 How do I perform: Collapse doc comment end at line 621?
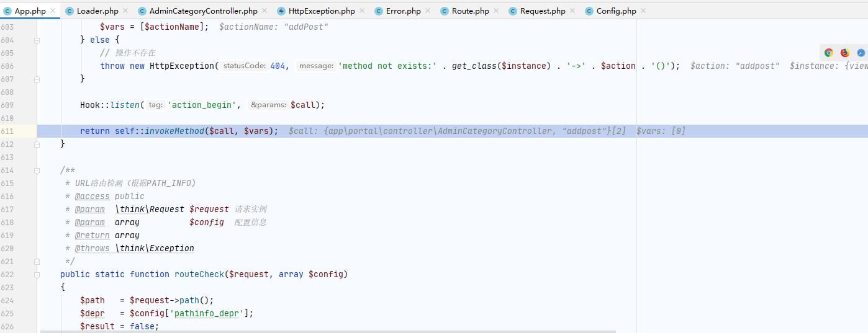click(37, 261)
